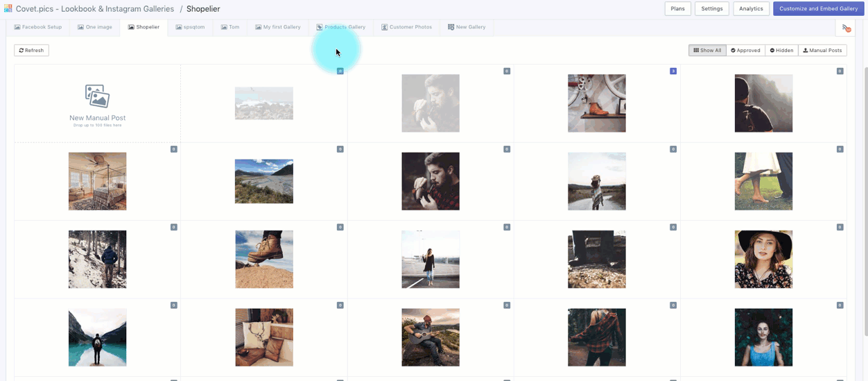This screenshot has height=381, width=868.
Task: Click the count badge on the deer pillows photo
Action: [340, 305]
